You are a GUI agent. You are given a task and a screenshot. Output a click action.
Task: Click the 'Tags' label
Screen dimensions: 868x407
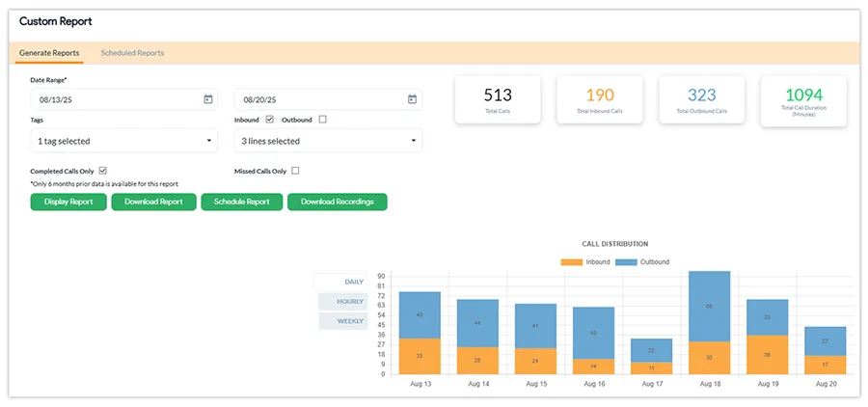[37, 120]
